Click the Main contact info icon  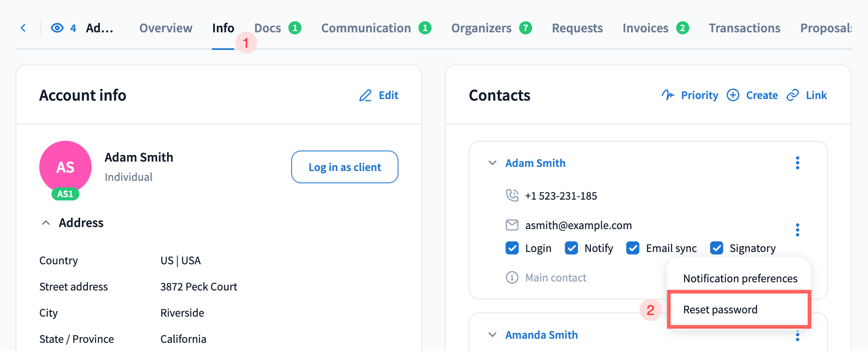click(x=512, y=277)
